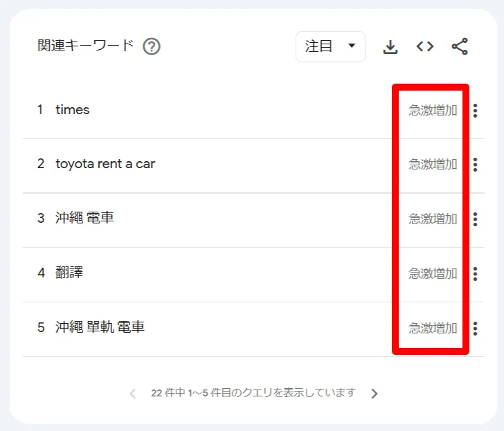Screen dimensions: 504x431
Task: Click the share icon
Action: click(x=460, y=46)
